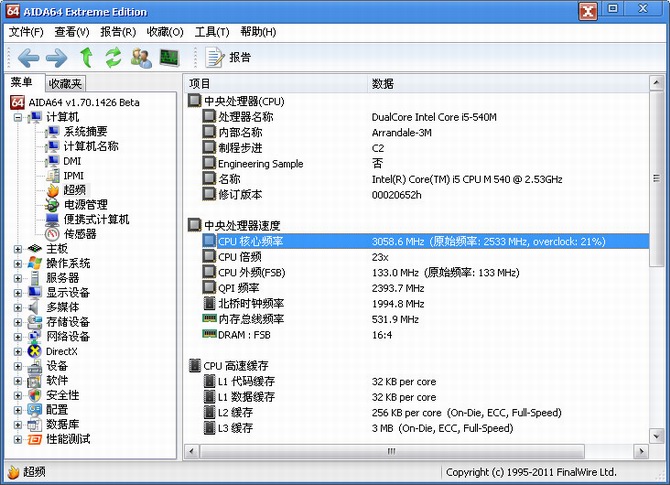The height and width of the screenshot is (485, 670).
Task: Open the users icon in toolbar
Action: tap(141, 57)
